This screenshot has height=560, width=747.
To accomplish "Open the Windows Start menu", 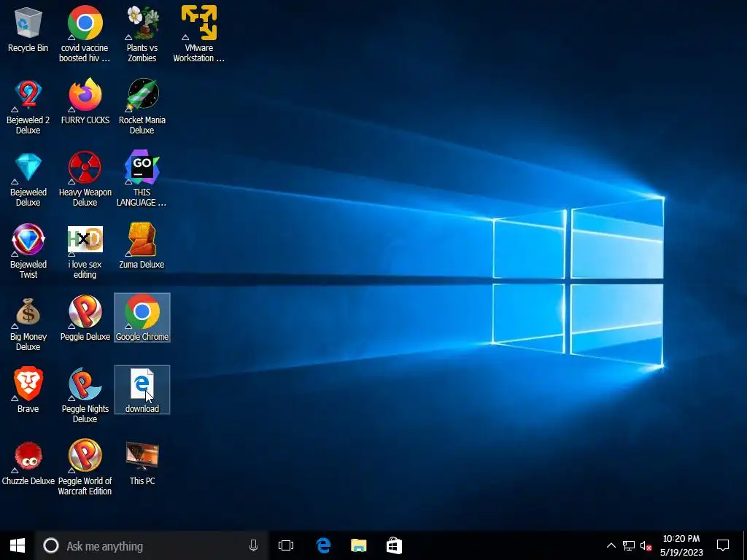I will pos(18,545).
